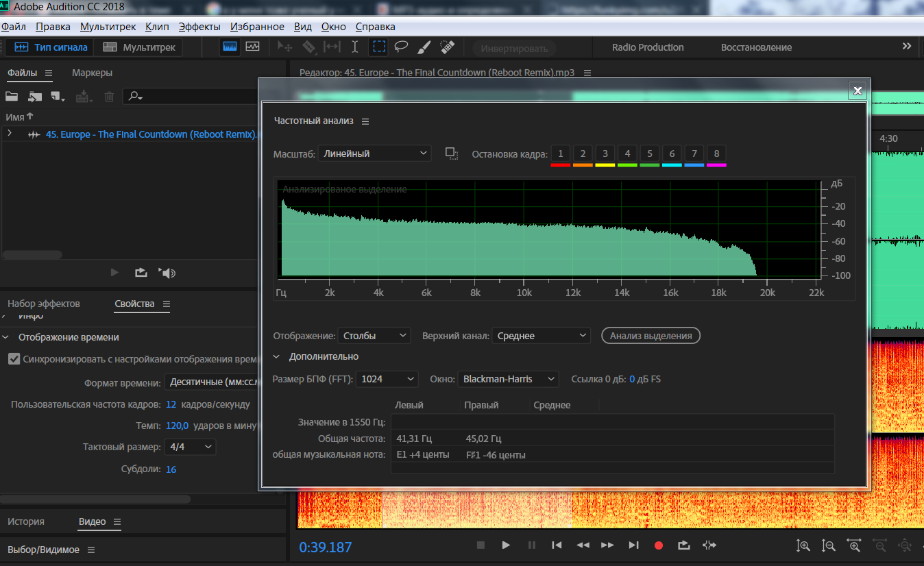Open the Видео panel menu icon
924x566 pixels.
click(x=117, y=522)
